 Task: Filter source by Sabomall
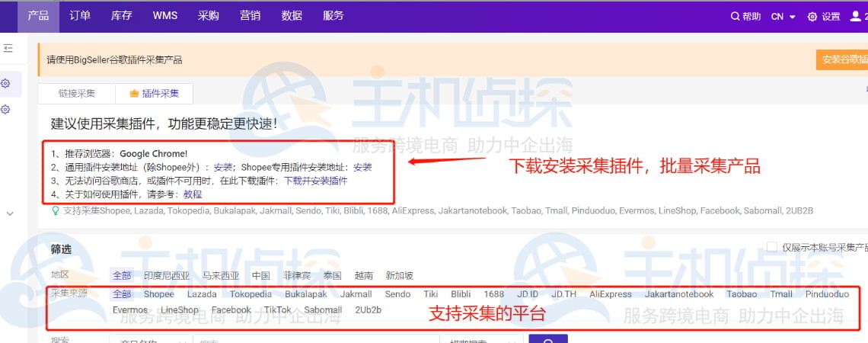tap(324, 309)
